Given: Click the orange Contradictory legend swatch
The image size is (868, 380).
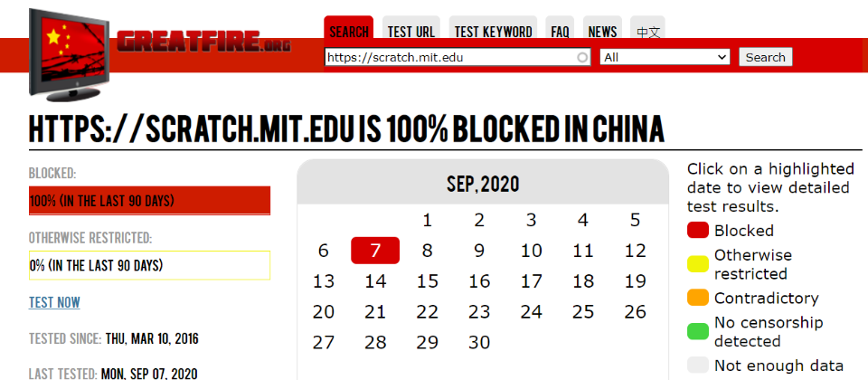Looking at the screenshot, I should coord(697,298).
